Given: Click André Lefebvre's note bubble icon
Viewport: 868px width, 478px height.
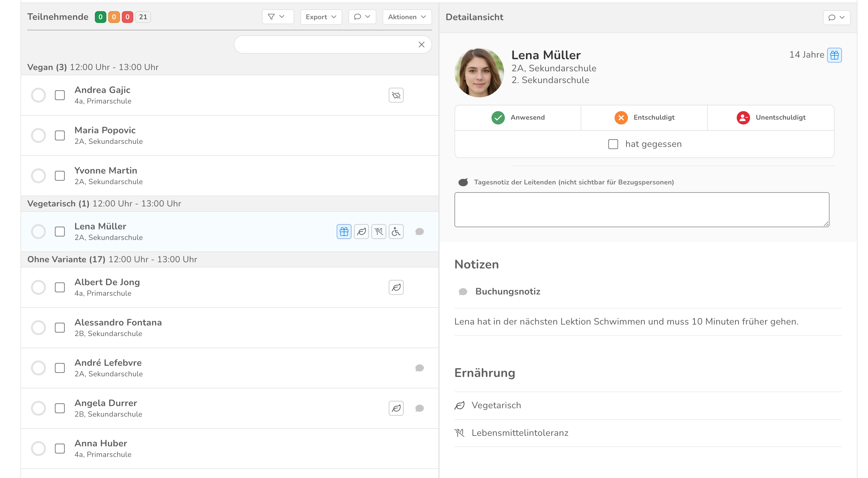Looking at the screenshot, I should pos(419,368).
